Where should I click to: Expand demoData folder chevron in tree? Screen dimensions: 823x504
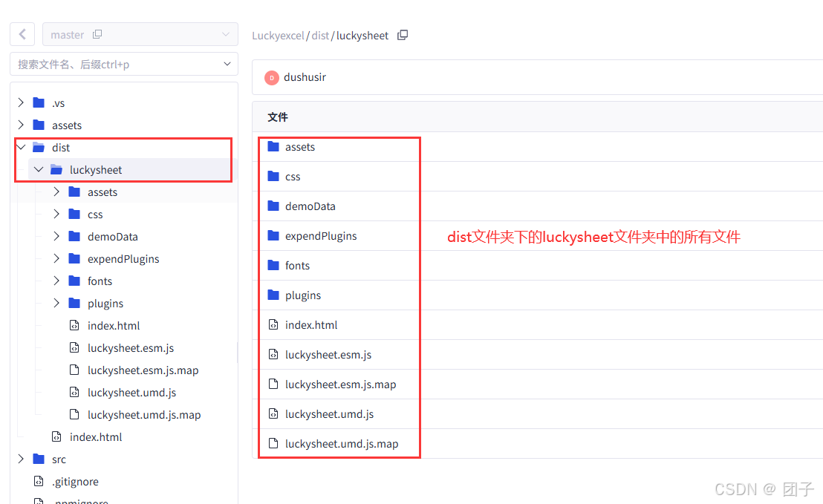56,237
